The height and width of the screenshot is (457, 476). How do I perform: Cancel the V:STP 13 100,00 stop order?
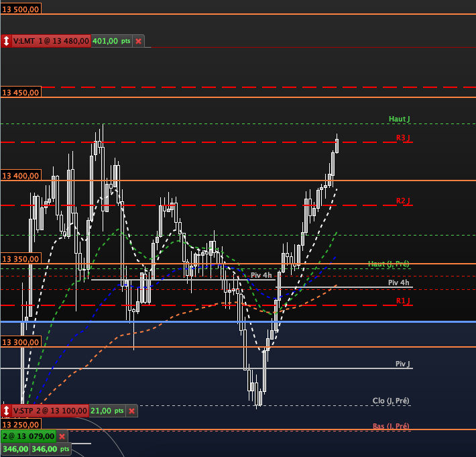(132, 411)
